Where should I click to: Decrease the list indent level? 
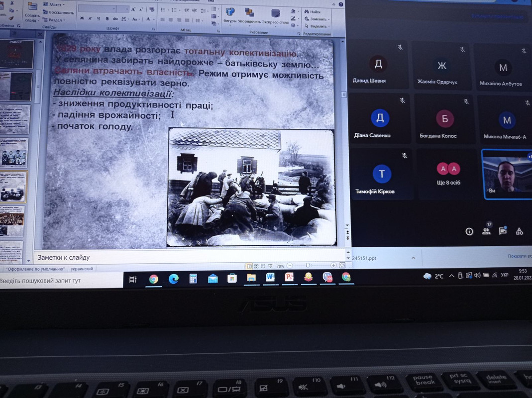186,10
